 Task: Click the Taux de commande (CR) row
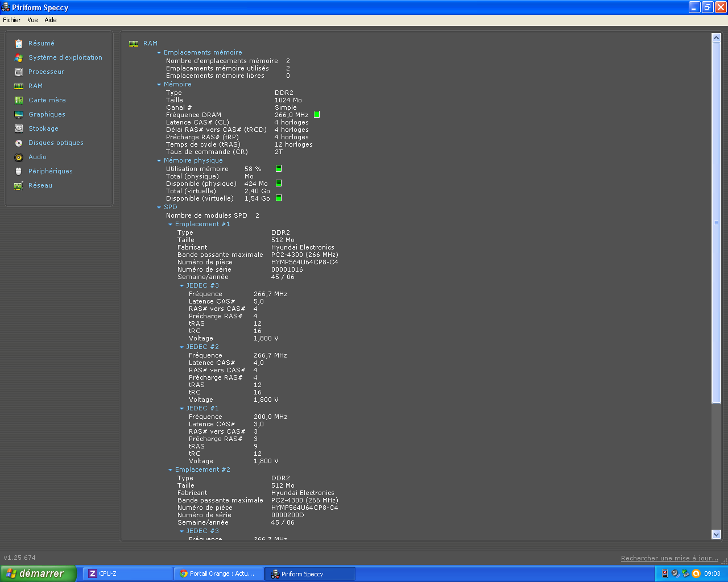224,152
